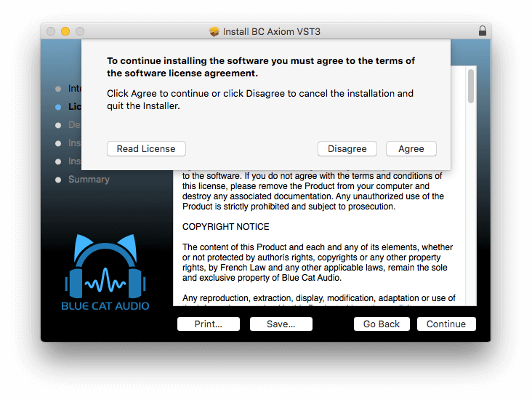The height and width of the screenshot is (400, 532).
Task: Click the Disagree button
Action: click(347, 148)
